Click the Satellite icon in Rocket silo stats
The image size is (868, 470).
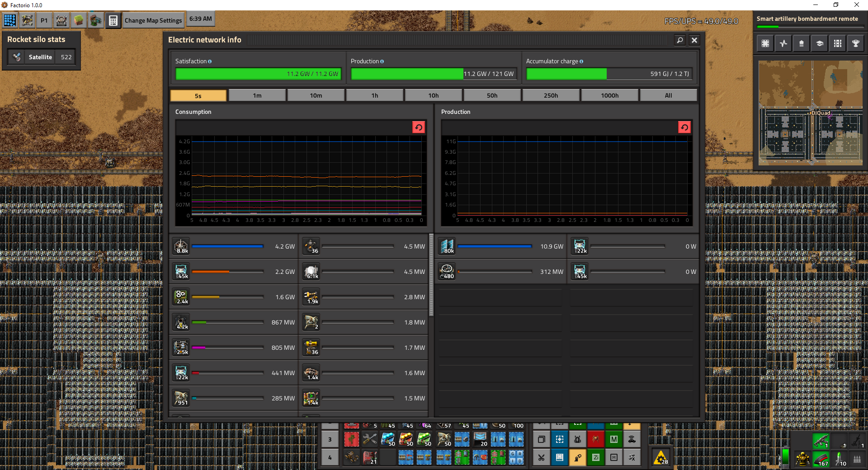pyautogui.click(x=17, y=57)
